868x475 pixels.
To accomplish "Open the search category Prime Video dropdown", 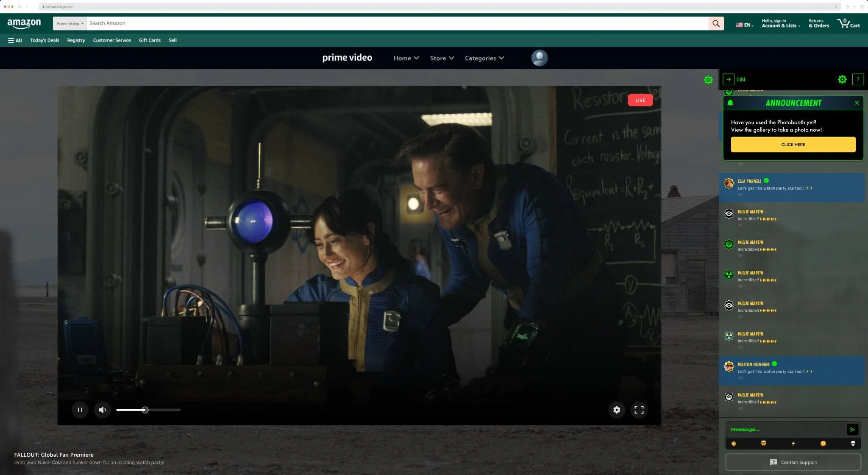I will point(70,23).
